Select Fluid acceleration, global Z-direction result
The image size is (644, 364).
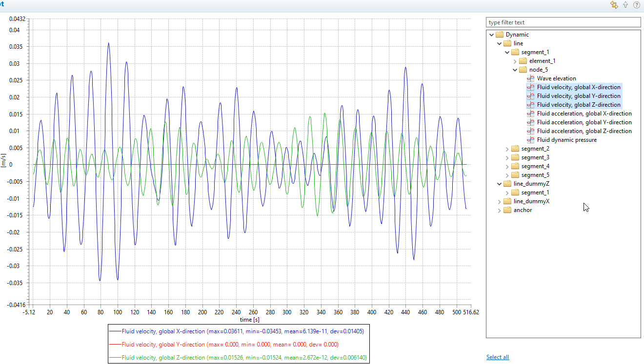584,131
